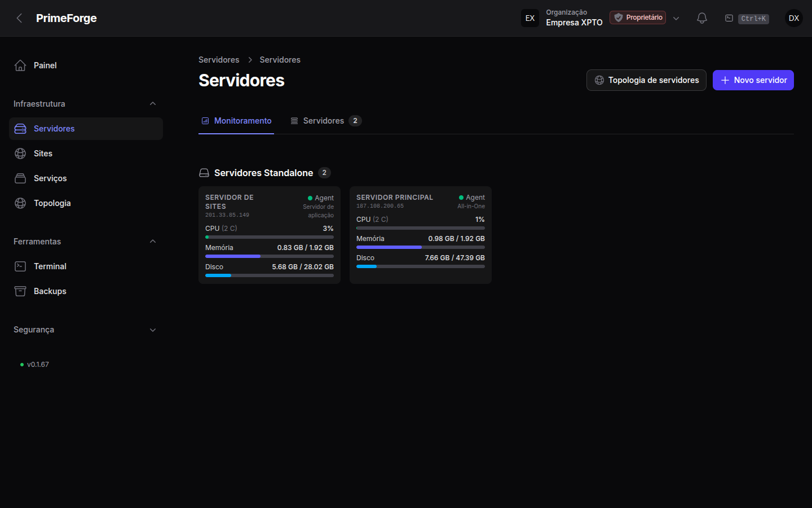The height and width of the screenshot is (508, 812).
Task: Click the Backups archive icon
Action: tap(20, 291)
